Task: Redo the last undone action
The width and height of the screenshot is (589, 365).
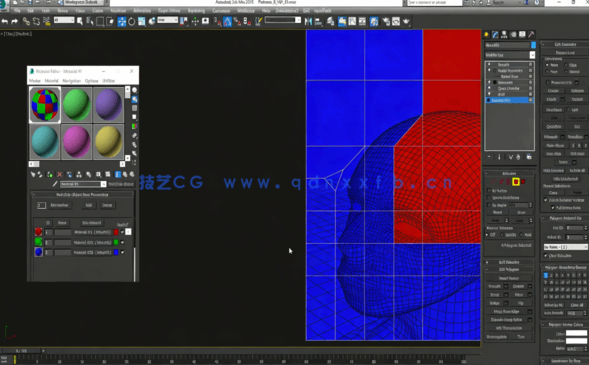Action: tap(14, 21)
